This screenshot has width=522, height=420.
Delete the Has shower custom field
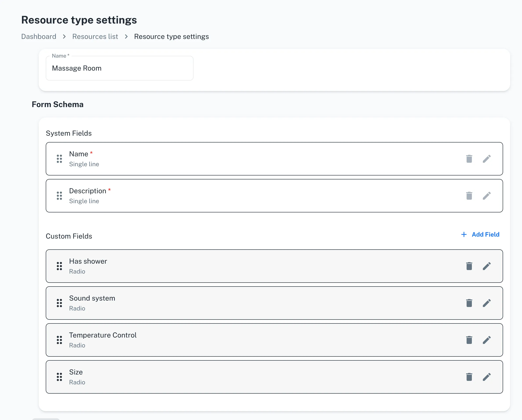pos(469,266)
